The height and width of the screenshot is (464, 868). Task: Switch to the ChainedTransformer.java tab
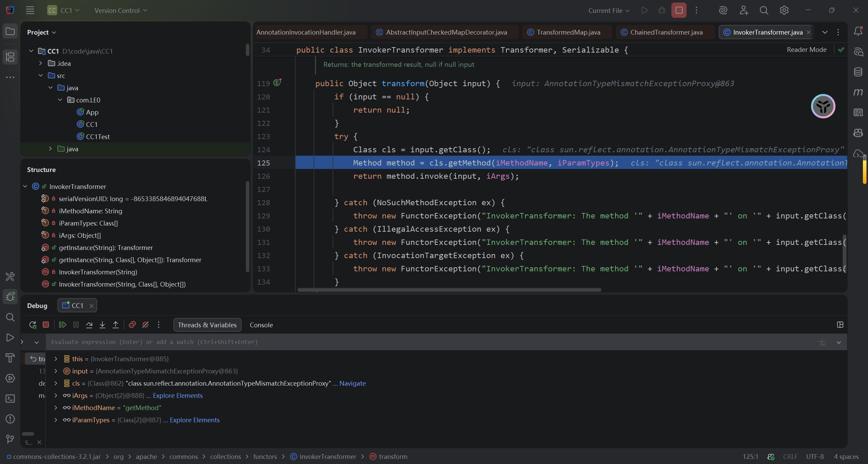point(666,32)
